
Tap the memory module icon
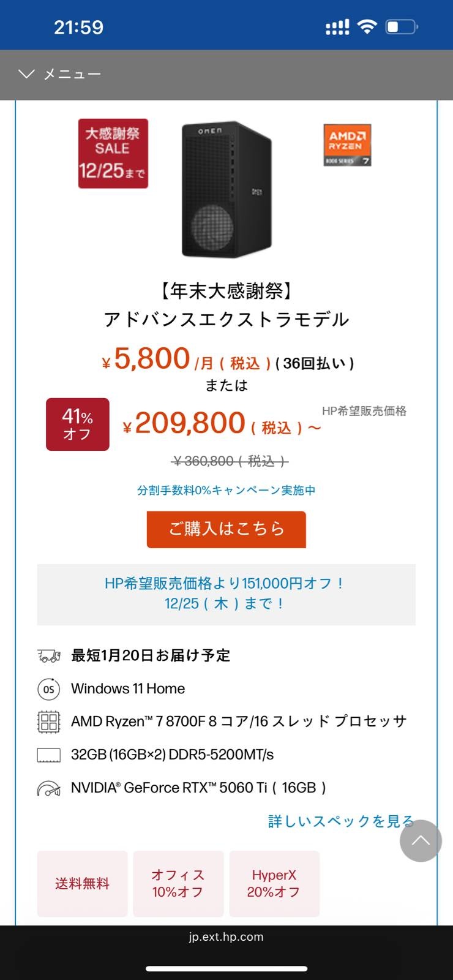click(x=49, y=755)
